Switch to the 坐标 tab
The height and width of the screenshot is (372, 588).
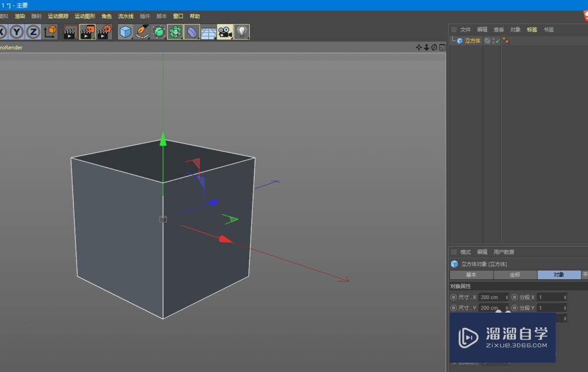pos(515,274)
